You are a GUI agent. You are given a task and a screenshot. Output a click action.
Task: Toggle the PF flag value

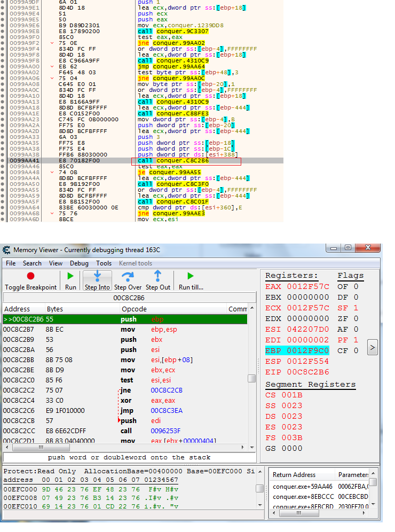click(x=356, y=340)
